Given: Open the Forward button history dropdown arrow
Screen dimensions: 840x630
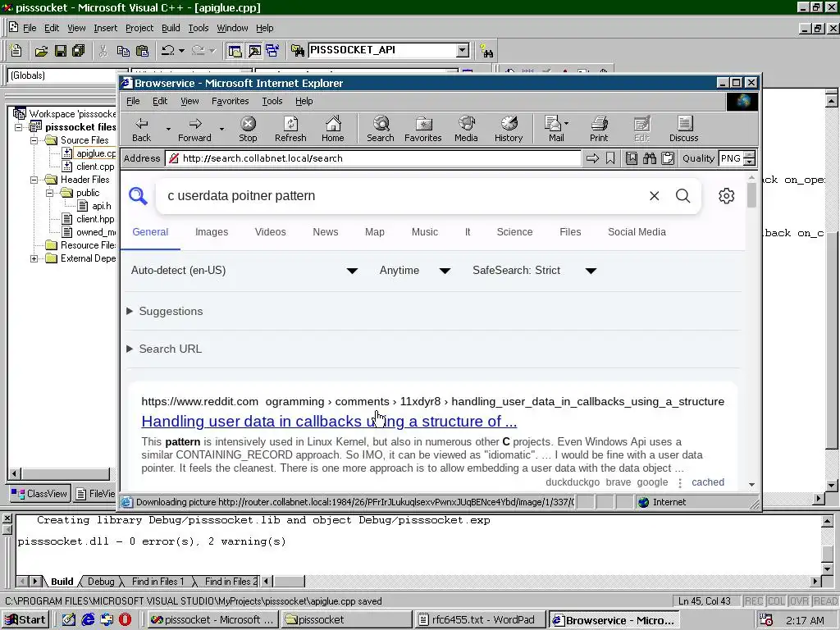Looking at the screenshot, I should (x=221, y=129).
